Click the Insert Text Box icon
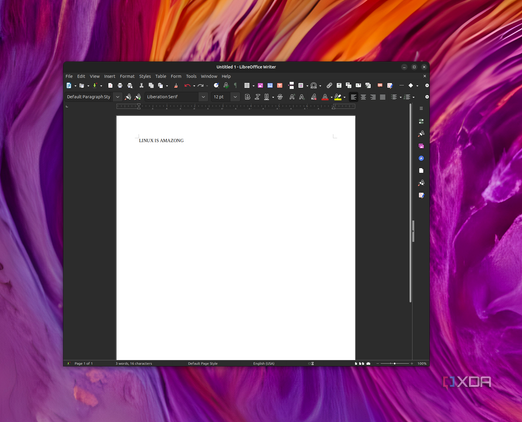 280,86
